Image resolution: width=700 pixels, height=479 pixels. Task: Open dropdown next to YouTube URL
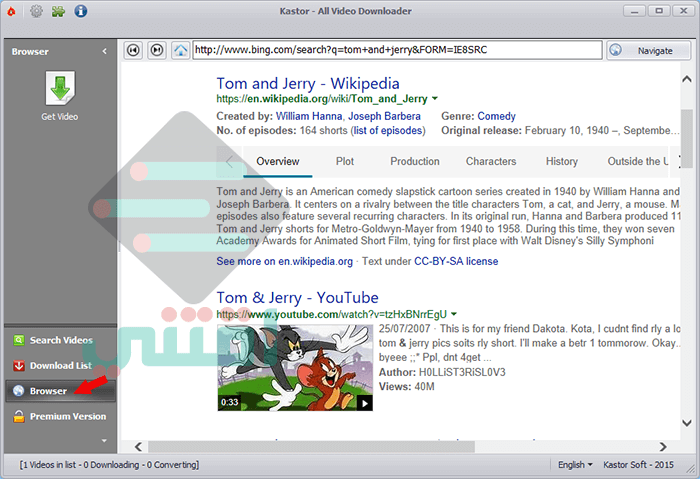point(454,314)
